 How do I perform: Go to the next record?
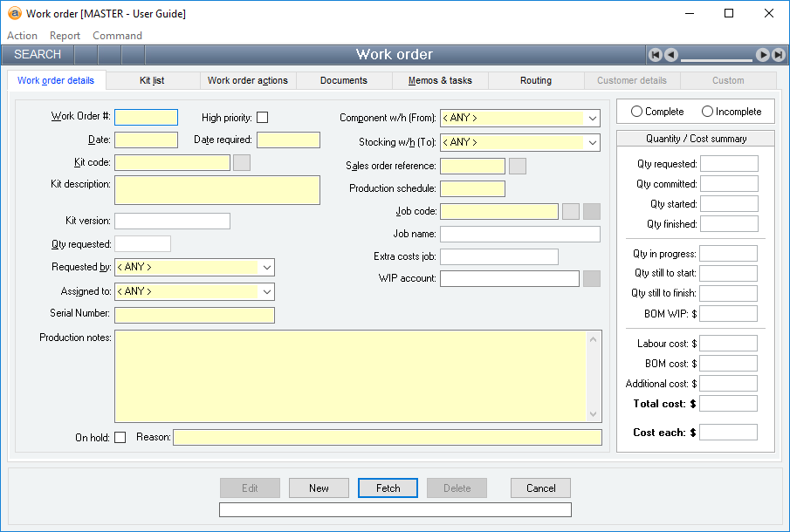pyautogui.click(x=763, y=55)
